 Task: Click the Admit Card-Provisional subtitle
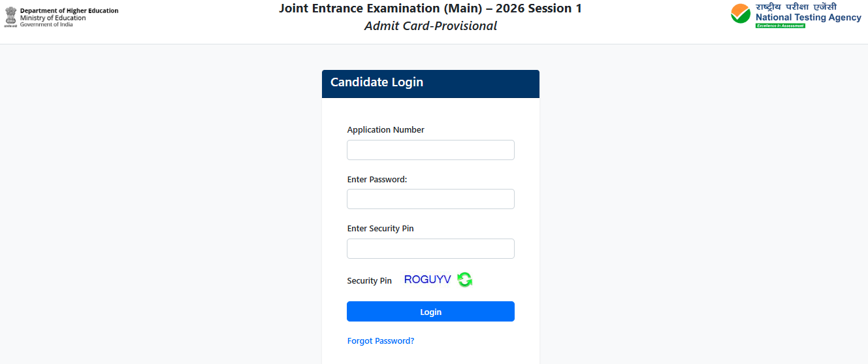tap(430, 26)
